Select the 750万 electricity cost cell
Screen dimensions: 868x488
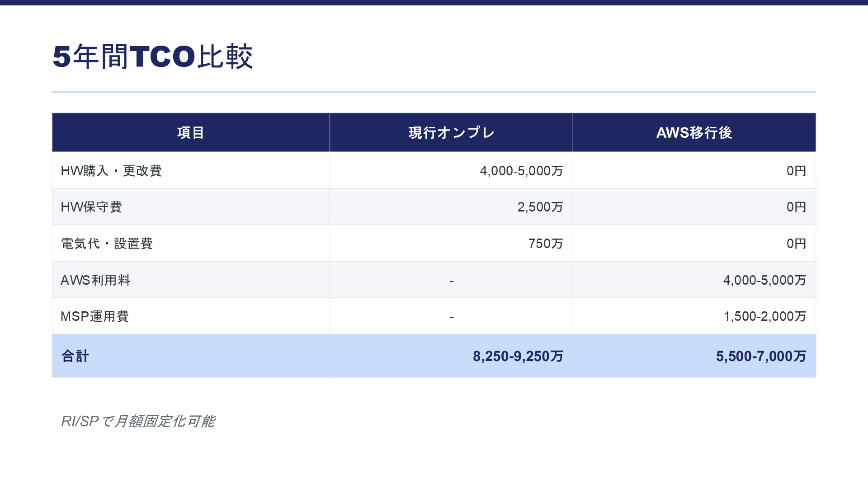coord(545,244)
